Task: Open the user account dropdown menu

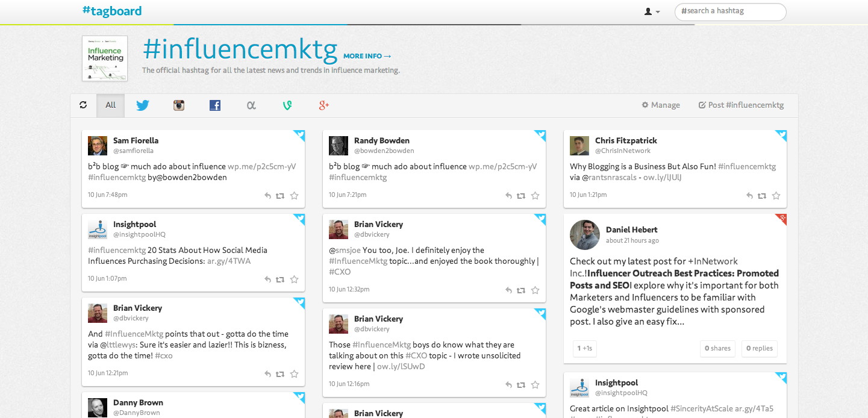Action: (x=652, y=11)
